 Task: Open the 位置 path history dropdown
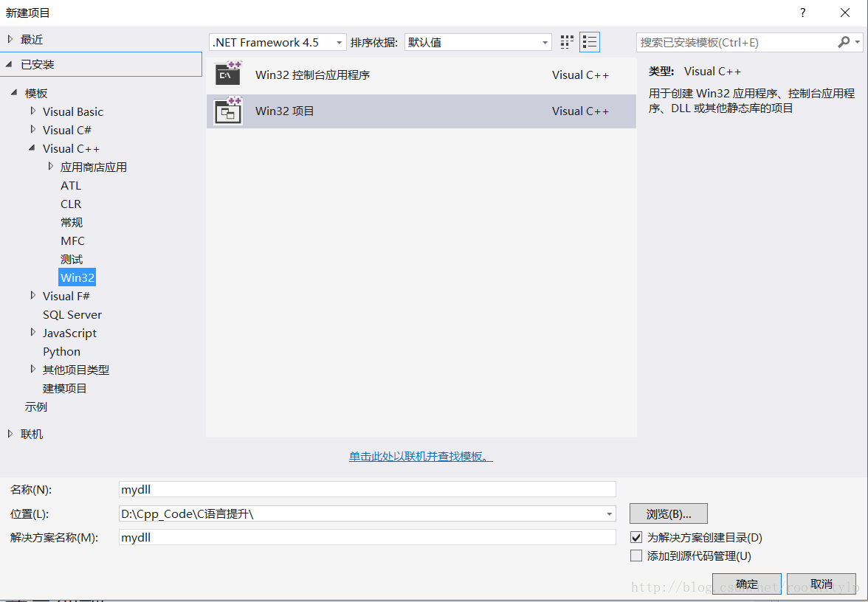(610, 513)
